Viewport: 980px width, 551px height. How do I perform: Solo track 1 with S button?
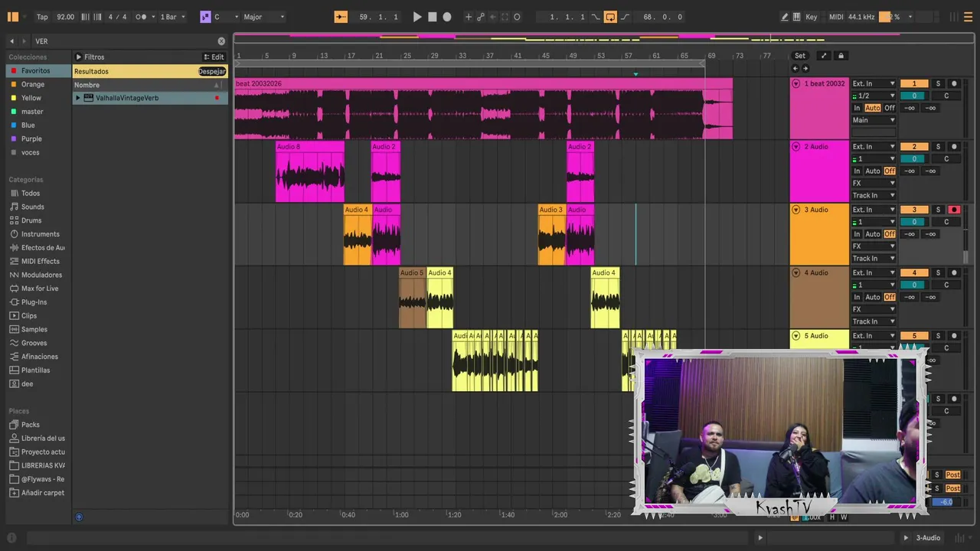938,83
